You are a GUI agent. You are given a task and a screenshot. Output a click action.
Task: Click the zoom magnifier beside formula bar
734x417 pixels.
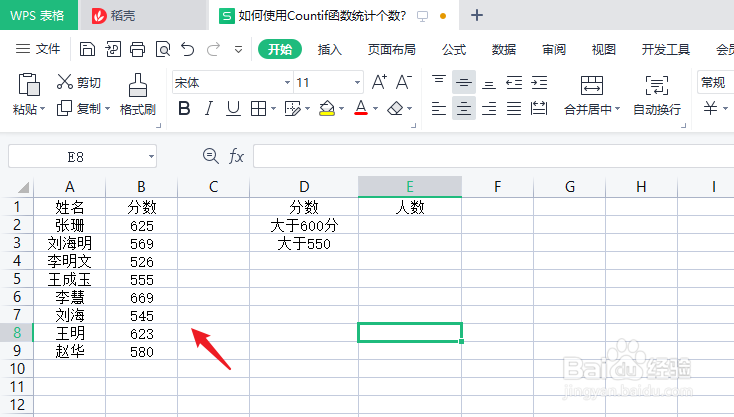[211, 156]
